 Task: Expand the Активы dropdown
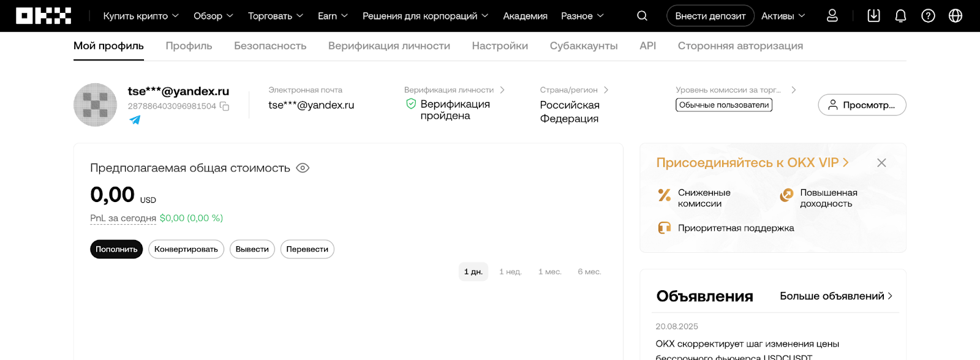coord(783,16)
